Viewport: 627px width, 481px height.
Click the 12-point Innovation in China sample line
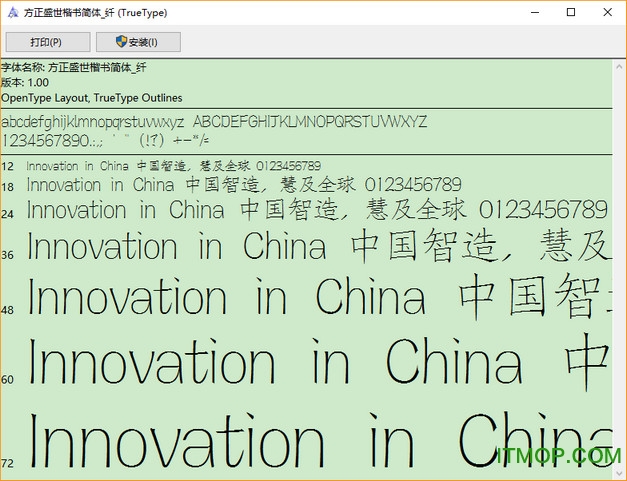174,166
